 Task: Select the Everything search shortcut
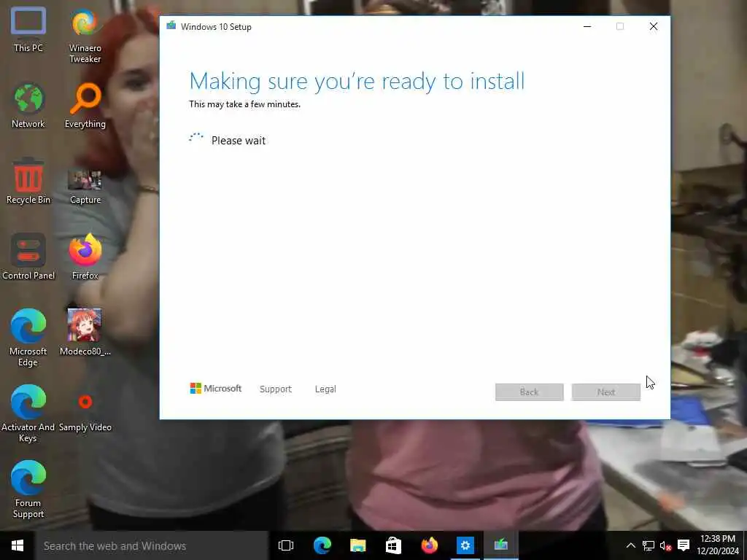(x=85, y=106)
